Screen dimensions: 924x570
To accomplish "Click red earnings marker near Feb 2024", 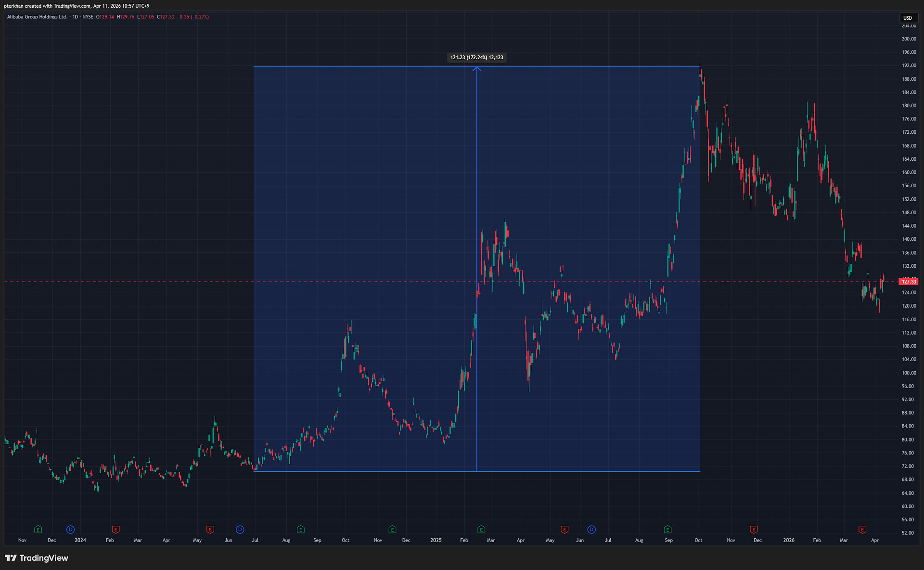I will click(115, 530).
